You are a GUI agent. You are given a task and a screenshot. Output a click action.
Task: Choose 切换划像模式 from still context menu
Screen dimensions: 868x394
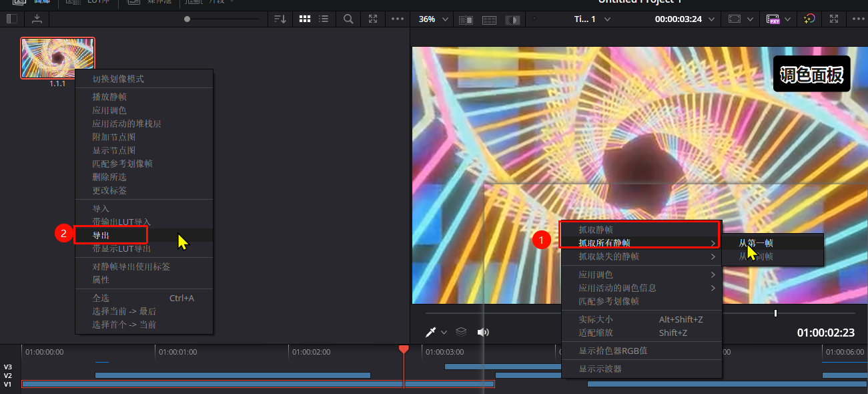pos(118,79)
